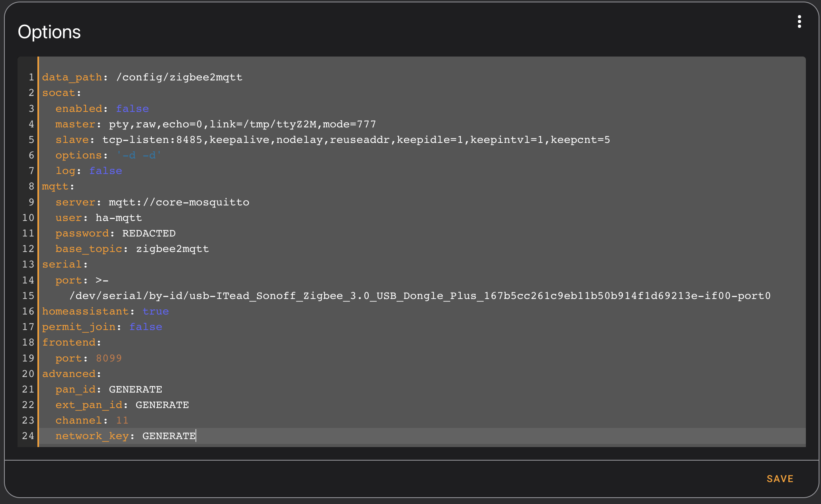This screenshot has width=821, height=504.
Task: Click the mqtt server URL text
Action: click(179, 202)
